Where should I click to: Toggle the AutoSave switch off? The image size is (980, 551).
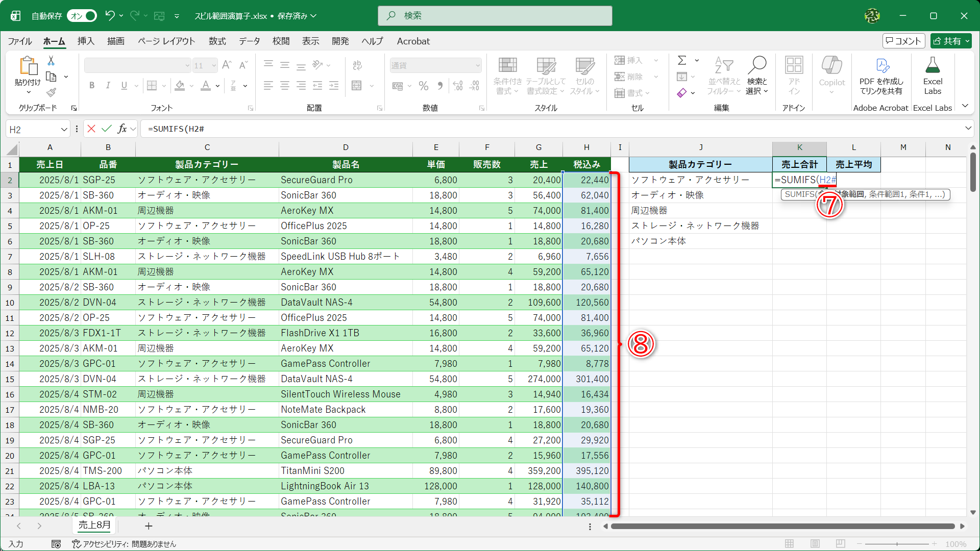tap(83, 16)
